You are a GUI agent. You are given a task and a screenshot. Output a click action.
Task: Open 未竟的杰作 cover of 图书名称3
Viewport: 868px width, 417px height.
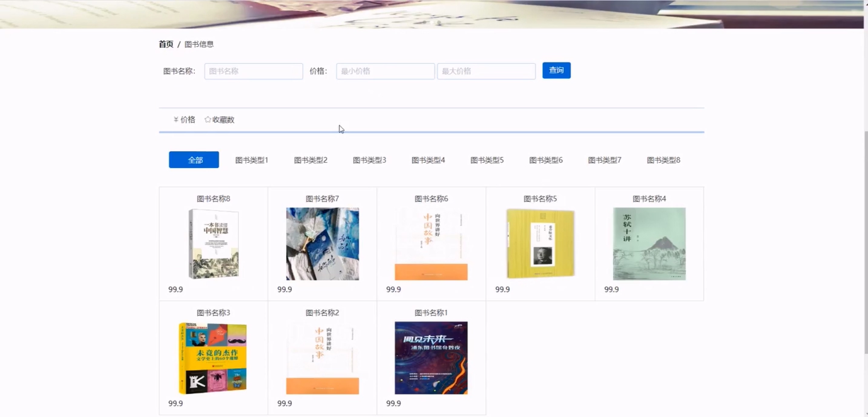[213, 358]
